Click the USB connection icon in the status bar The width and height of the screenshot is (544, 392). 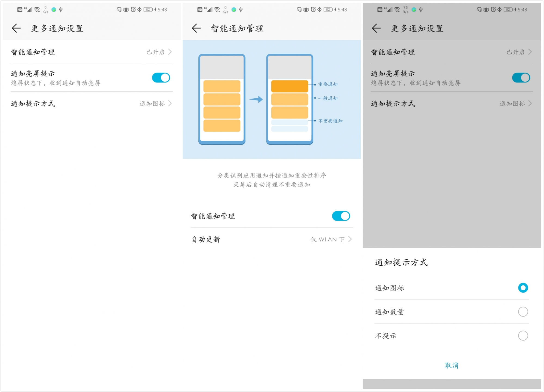61,10
